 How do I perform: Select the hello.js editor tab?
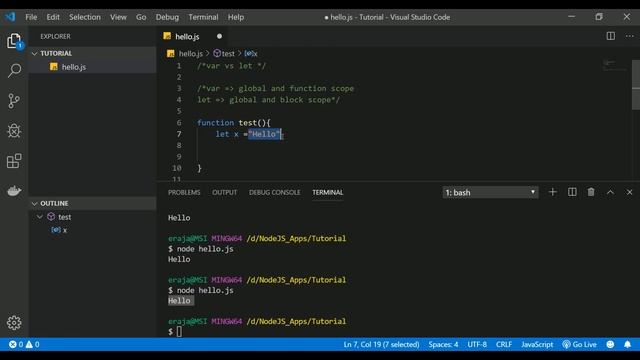[193, 36]
